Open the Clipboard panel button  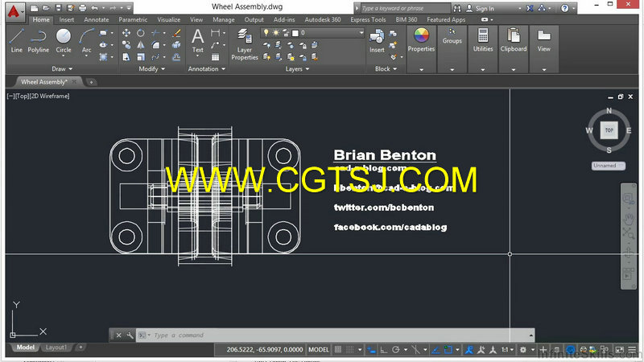point(514,40)
